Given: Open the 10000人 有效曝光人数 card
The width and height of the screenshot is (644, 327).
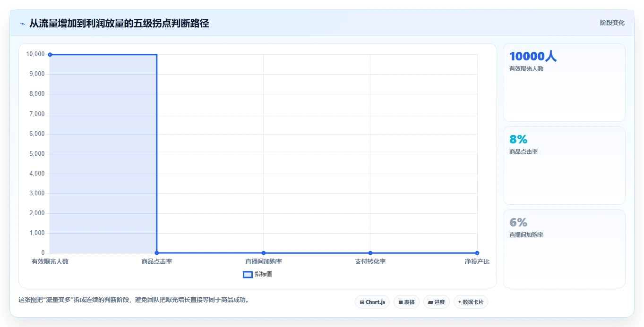Looking at the screenshot, I should pos(564,83).
